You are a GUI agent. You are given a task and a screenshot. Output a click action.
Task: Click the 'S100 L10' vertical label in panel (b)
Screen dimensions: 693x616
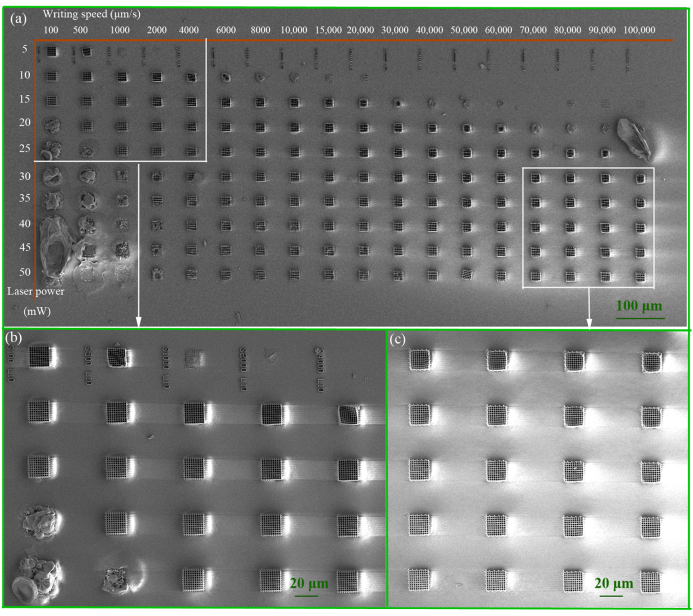coord(11,364)
